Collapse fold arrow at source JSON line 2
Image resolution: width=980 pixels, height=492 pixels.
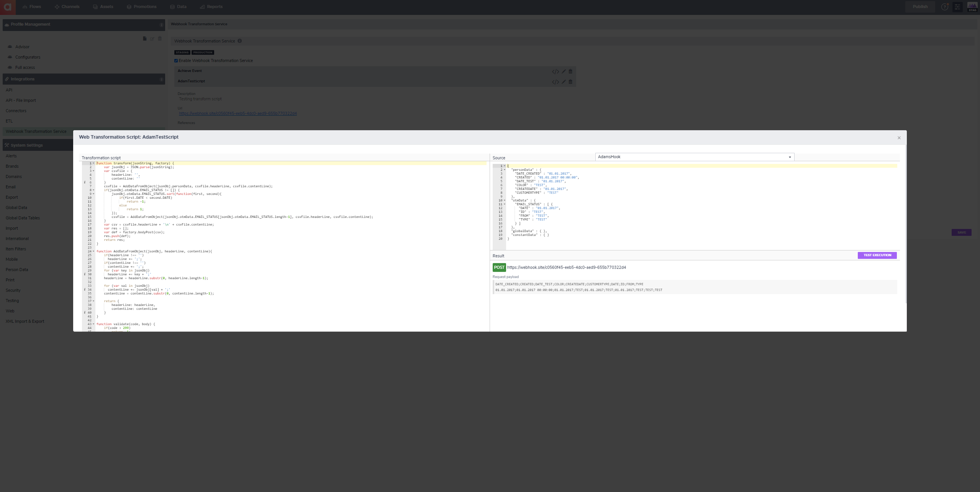coord(505,170)
